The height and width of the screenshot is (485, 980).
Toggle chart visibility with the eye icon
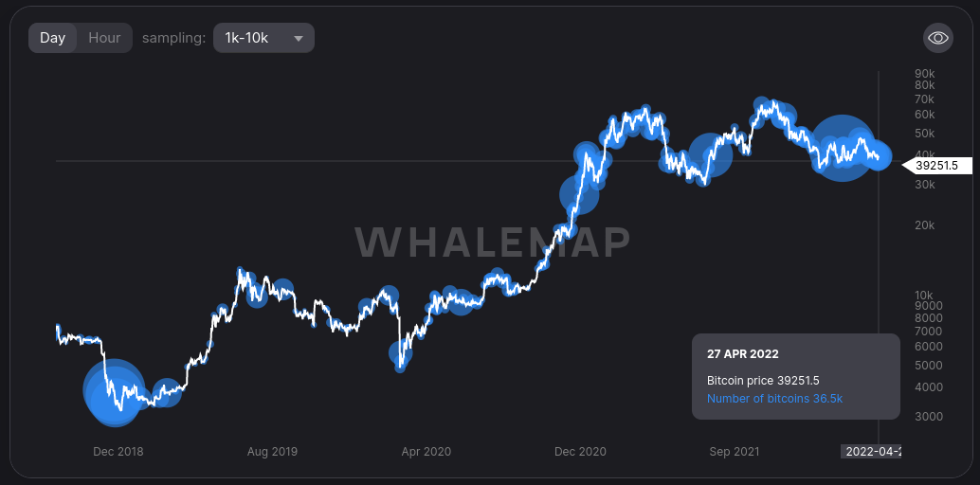point(938,38)
